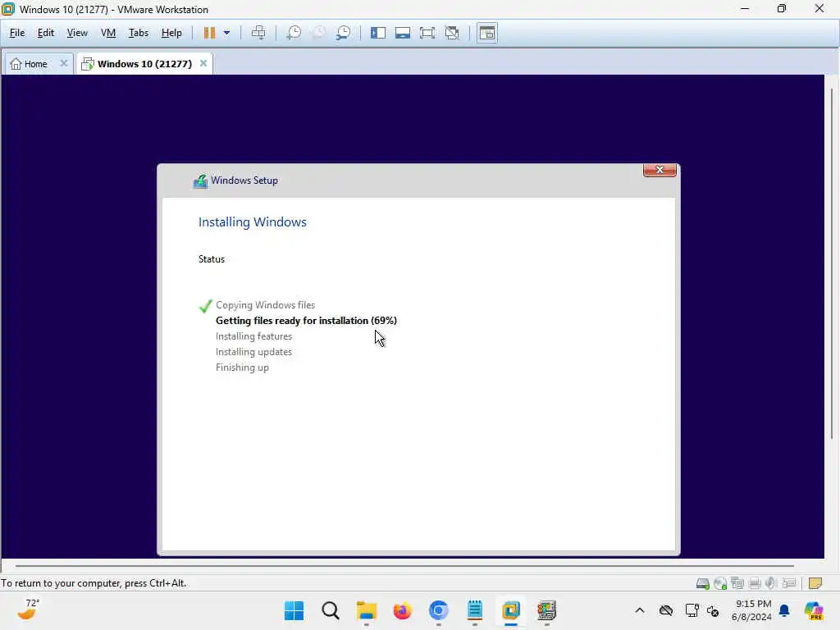This screenshot has height=630, width=840.
Task: Click Getting files ready for installation text
Action: 306,321
